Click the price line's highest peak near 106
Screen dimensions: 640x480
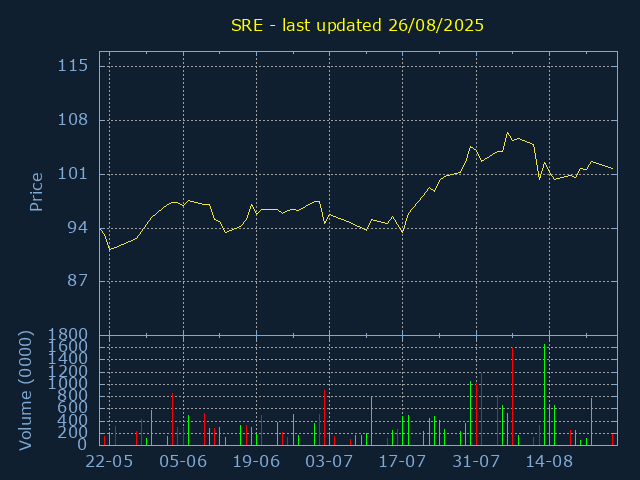(507, 133)
